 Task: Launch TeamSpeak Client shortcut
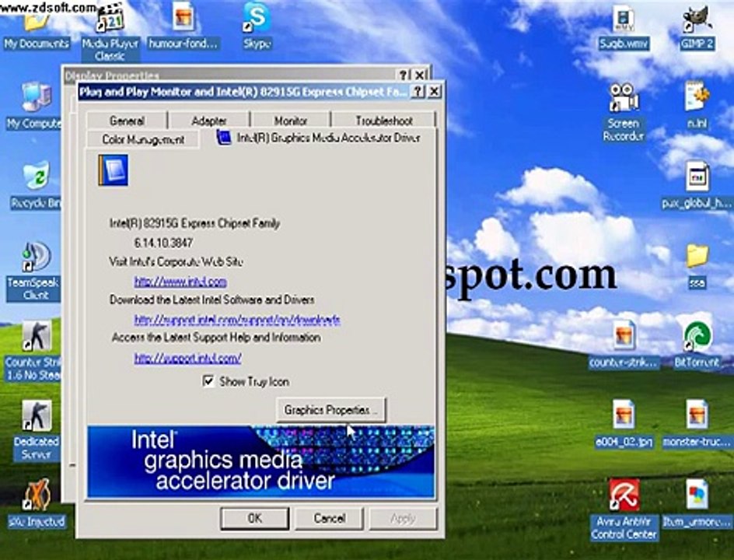point(33,271)
